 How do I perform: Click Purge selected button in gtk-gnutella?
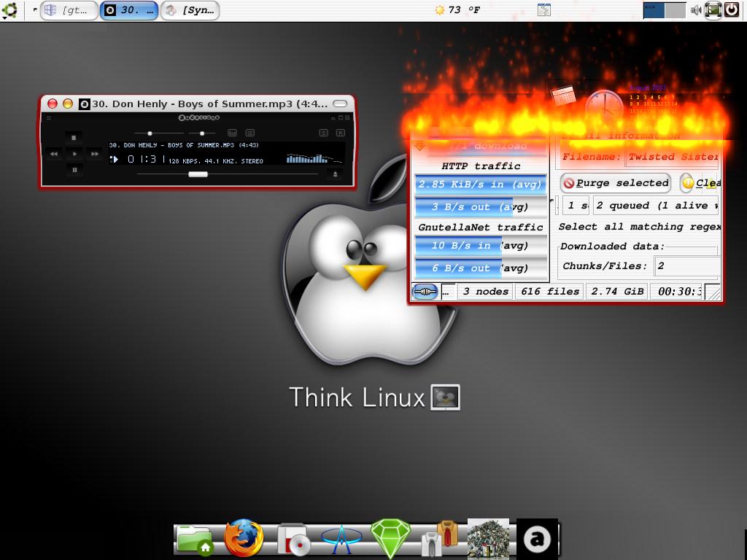(x=616, y=183)
